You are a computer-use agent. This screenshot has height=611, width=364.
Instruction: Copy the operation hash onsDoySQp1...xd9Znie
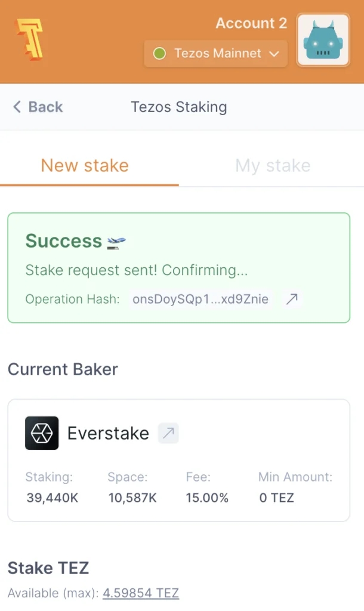coord(200,300)
